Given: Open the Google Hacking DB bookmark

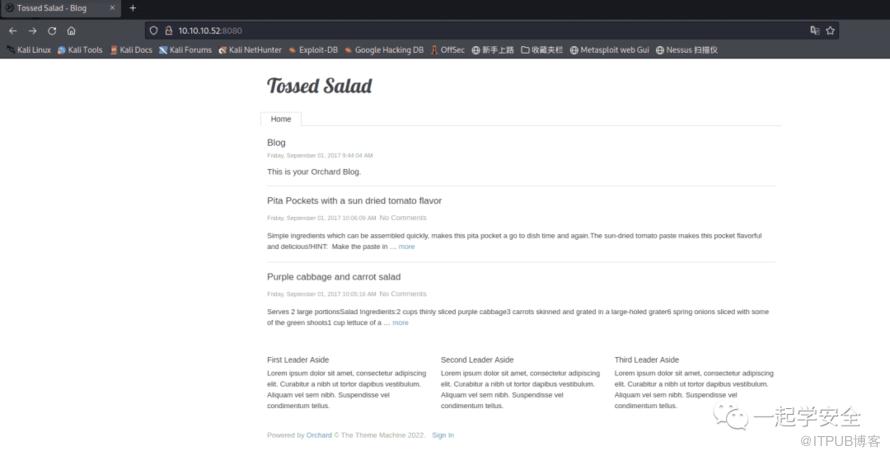Looking at the screenshot, I should [x=384, y=50].
